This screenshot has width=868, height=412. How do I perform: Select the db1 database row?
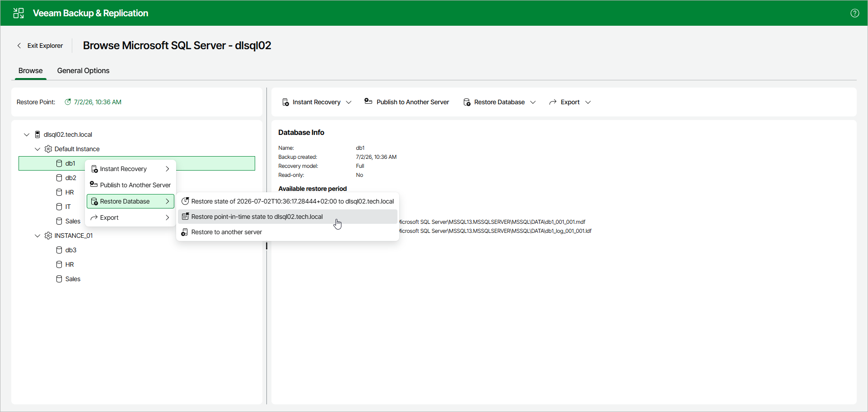point(137,163)
